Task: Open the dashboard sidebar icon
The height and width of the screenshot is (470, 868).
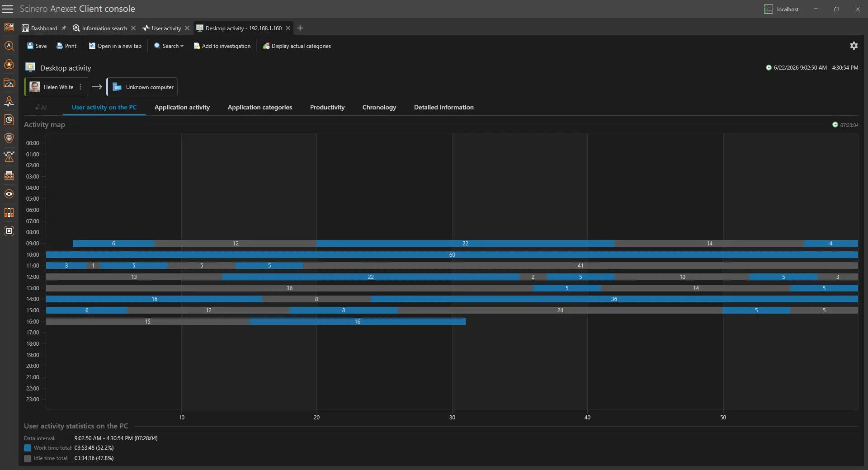Action: [x=9, y=27]
